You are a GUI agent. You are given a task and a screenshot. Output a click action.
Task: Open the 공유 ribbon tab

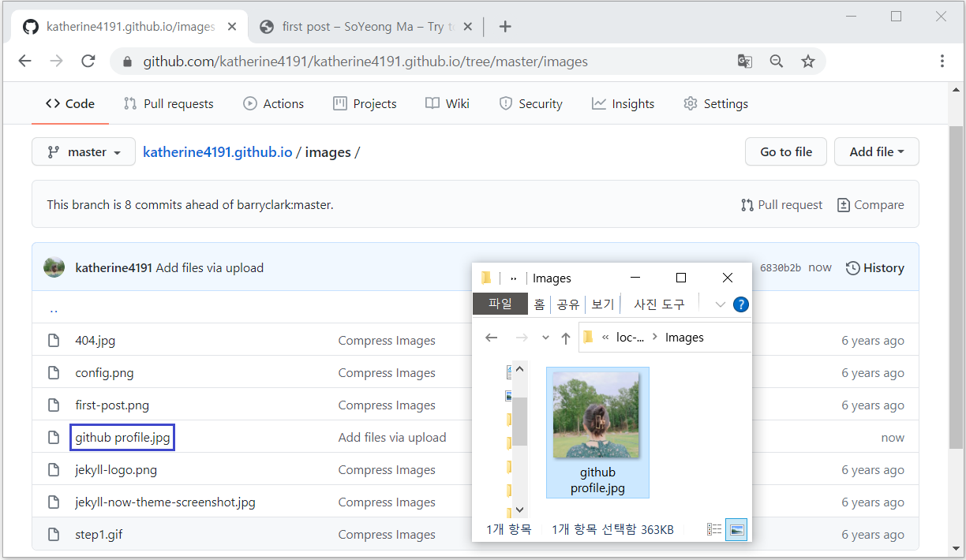click(x=568, y=304)
